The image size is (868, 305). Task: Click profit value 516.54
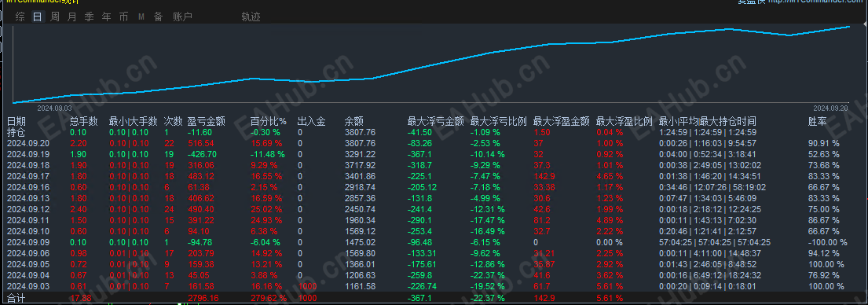point(201,143)
